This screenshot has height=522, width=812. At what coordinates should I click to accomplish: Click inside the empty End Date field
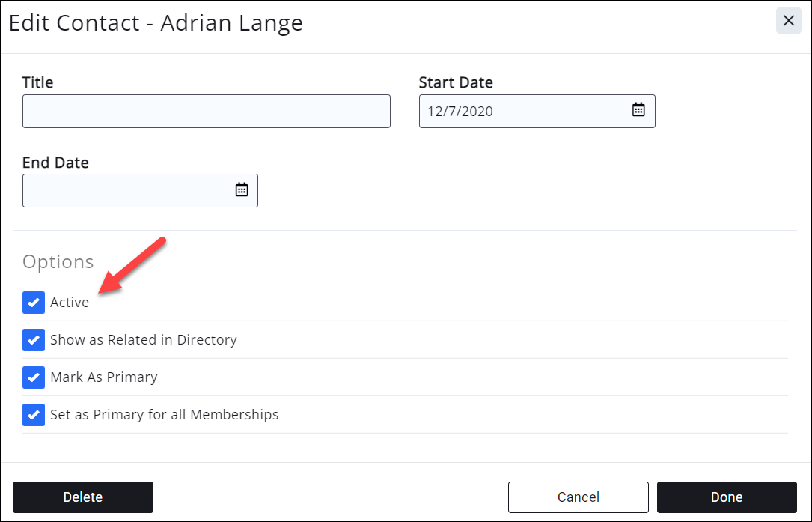click(127, 190)
